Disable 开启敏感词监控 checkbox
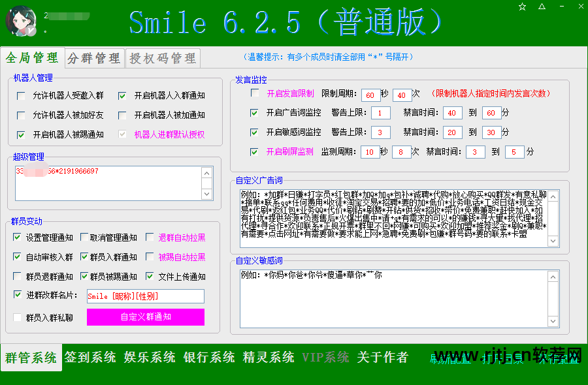588x385 pixels. click(254, 132)
